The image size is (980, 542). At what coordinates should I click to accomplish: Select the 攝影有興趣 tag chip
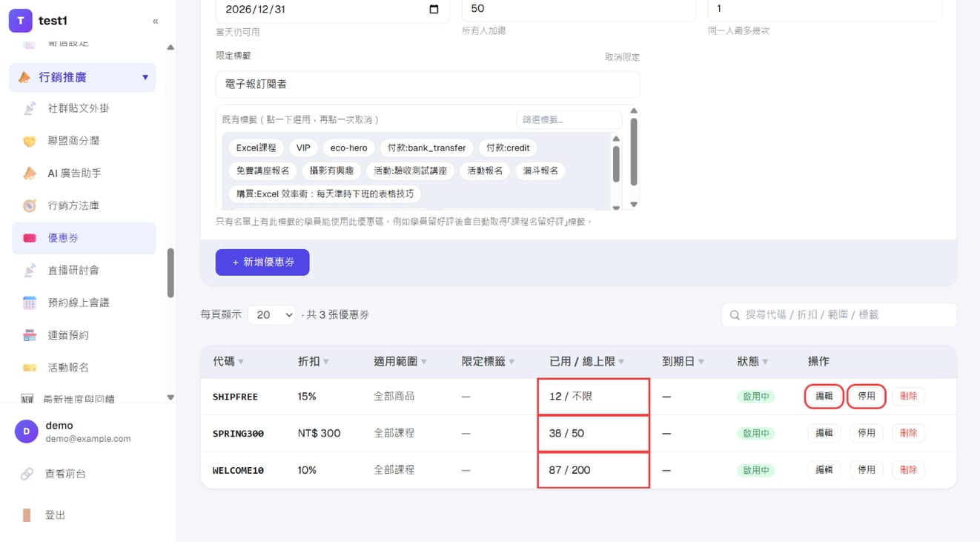331,171
